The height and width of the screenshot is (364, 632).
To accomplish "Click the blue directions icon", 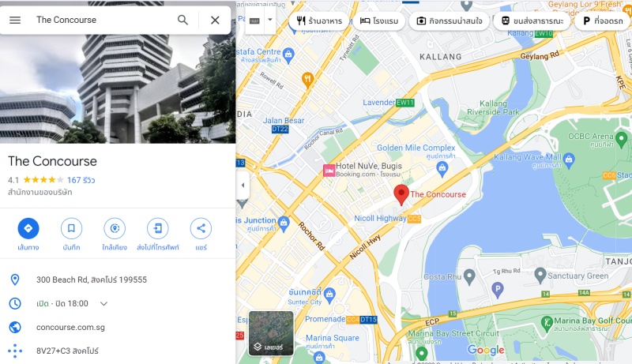I will 28,228.
